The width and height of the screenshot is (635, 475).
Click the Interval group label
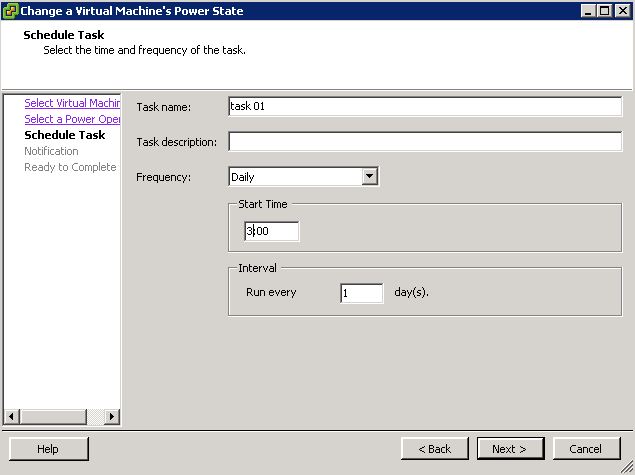258,268
